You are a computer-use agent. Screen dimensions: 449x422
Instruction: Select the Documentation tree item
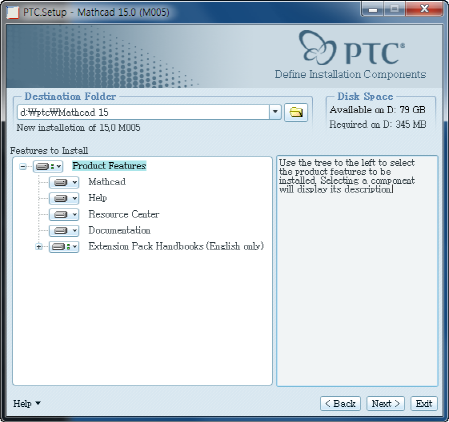[119, 230]
